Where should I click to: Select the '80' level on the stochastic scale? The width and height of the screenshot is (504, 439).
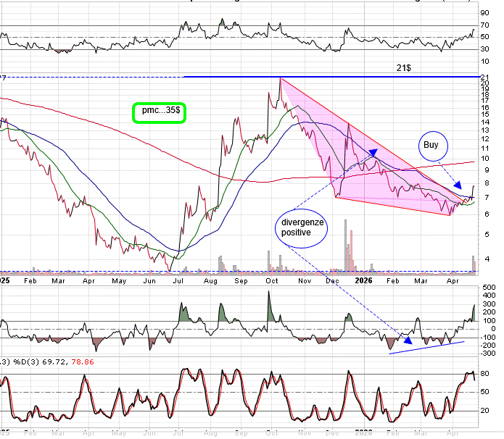pos(484,374)
